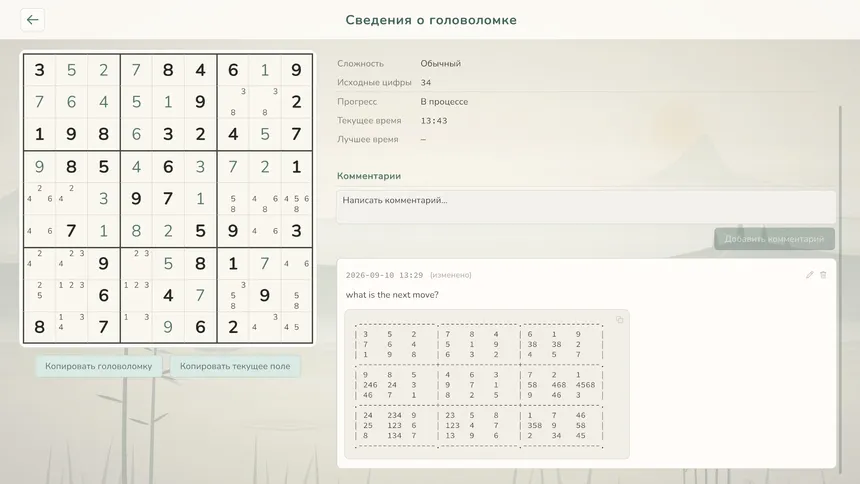Select the top-left sudoku cell containing 3

click(x=39, y=70)
